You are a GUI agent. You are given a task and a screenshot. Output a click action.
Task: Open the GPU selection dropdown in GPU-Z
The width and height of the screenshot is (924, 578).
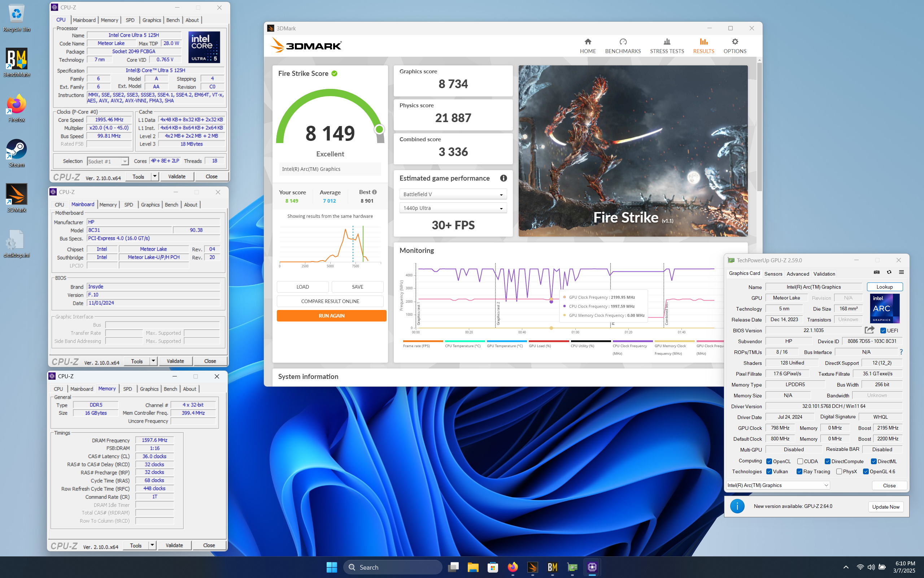[x=778, y=485]
